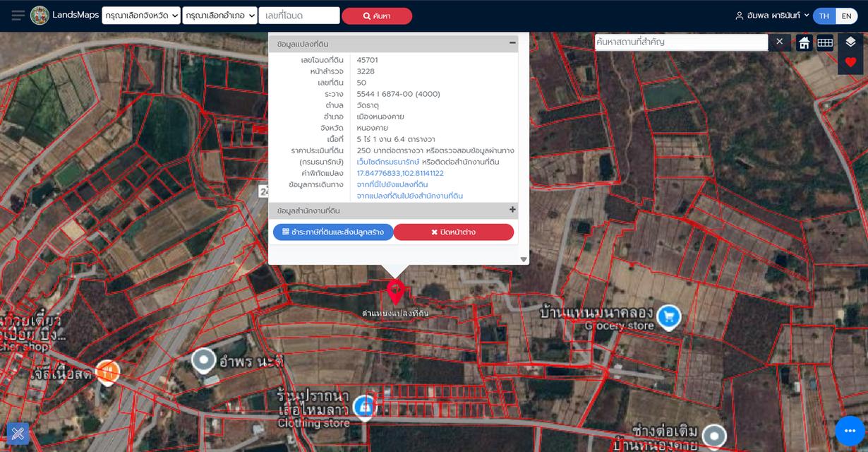Click the blue land tax payment button
The height and width of the screenshot is (452, 868).
point(333,232)
